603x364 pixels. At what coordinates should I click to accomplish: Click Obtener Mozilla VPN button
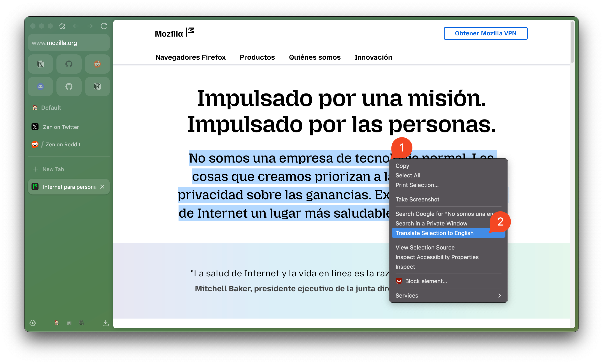click(x=485, y=33)
